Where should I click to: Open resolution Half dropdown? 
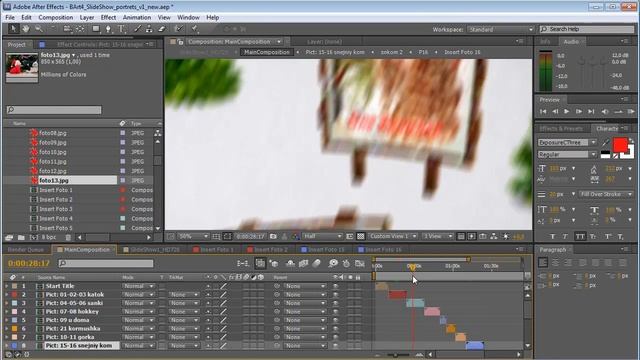click(322, 236)
